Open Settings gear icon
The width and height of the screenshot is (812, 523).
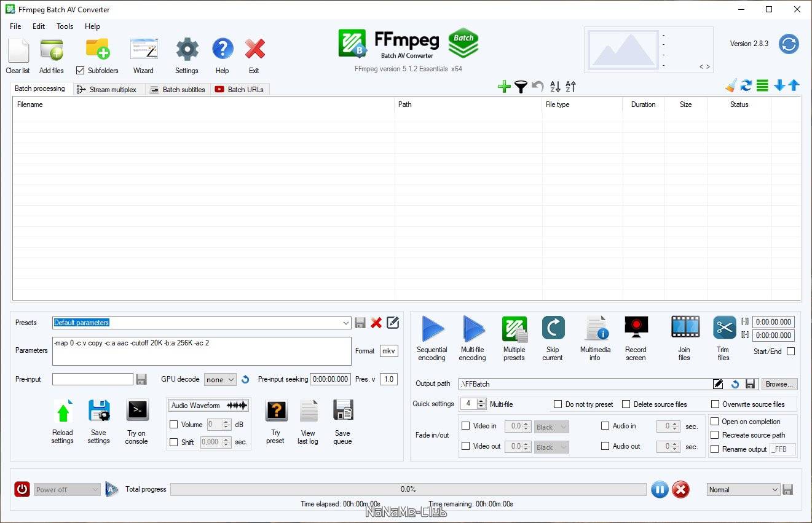[187, 50]
